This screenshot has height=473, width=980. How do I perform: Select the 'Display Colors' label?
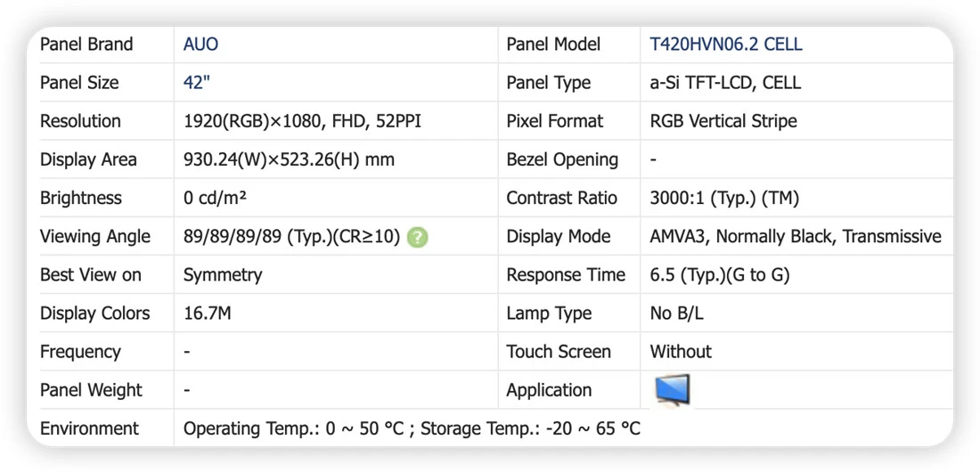pyautogui.click(x=95, y=314)
